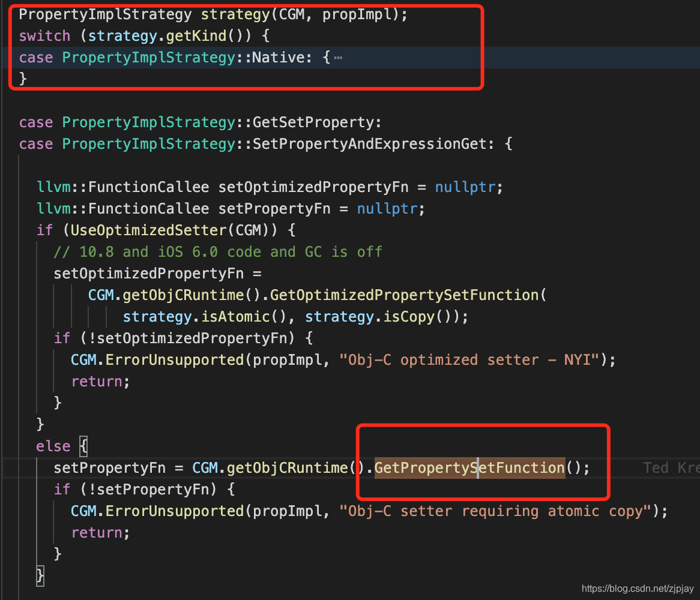Click SetPropertyAndExpressionGet case label
The image size is (700, 600).
point(369,143)
